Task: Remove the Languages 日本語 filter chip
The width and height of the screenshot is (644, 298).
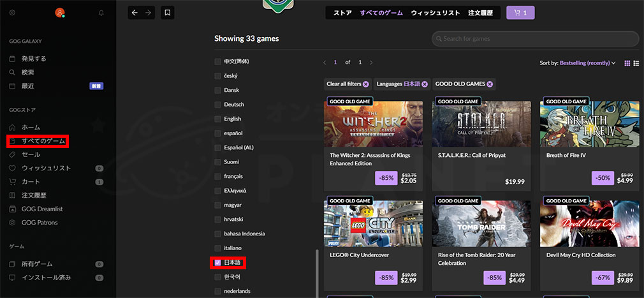Action: [x=425, y=84]
